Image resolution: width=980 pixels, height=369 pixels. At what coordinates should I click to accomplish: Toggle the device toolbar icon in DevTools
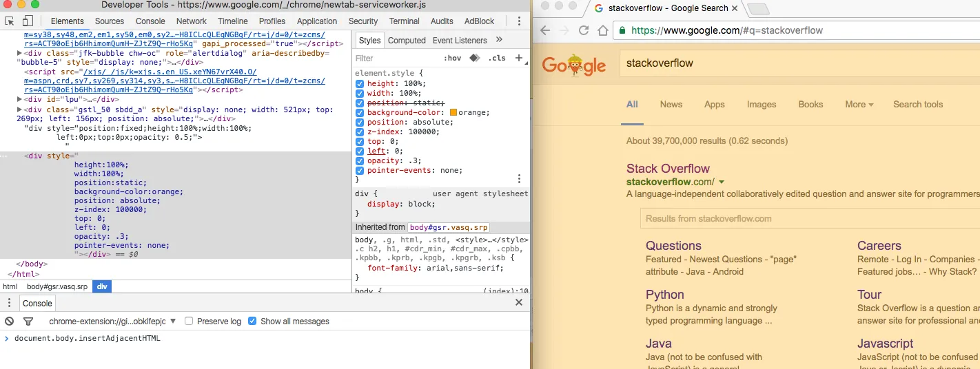(x=28, y=21)
